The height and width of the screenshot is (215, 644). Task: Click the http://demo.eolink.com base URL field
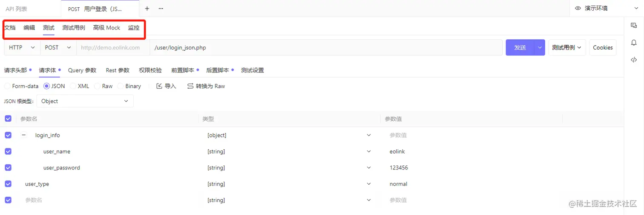coord(113,47)
